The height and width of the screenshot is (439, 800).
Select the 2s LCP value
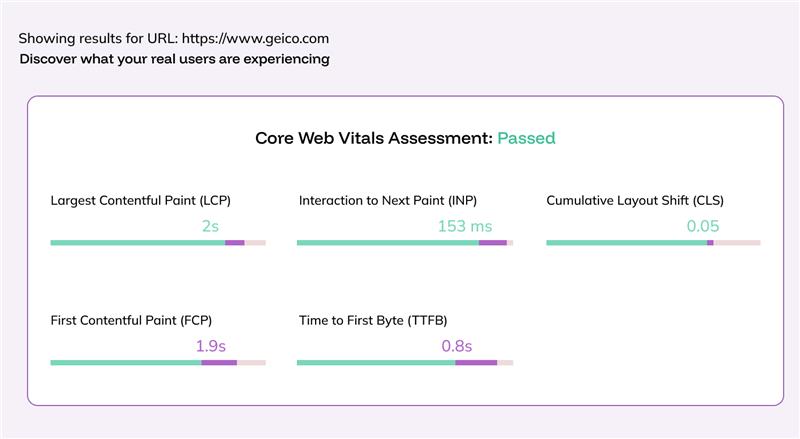210,226
